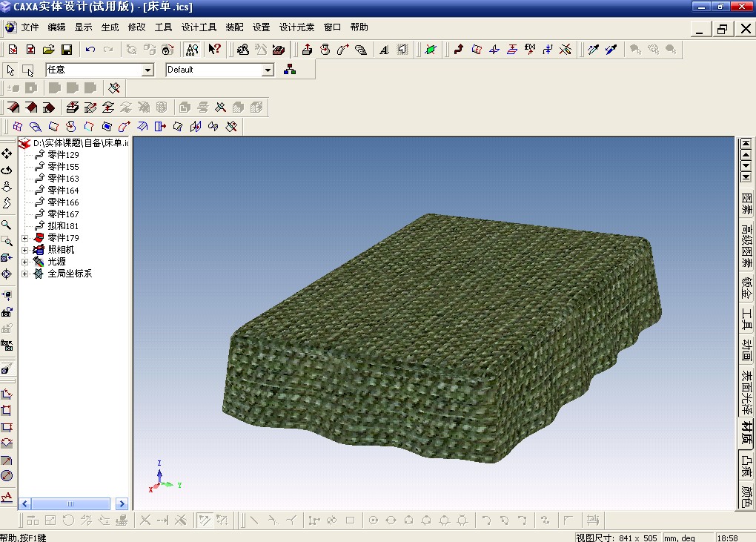Select the extrude feature tool icon
756x542 pixels.
point(307,49)
